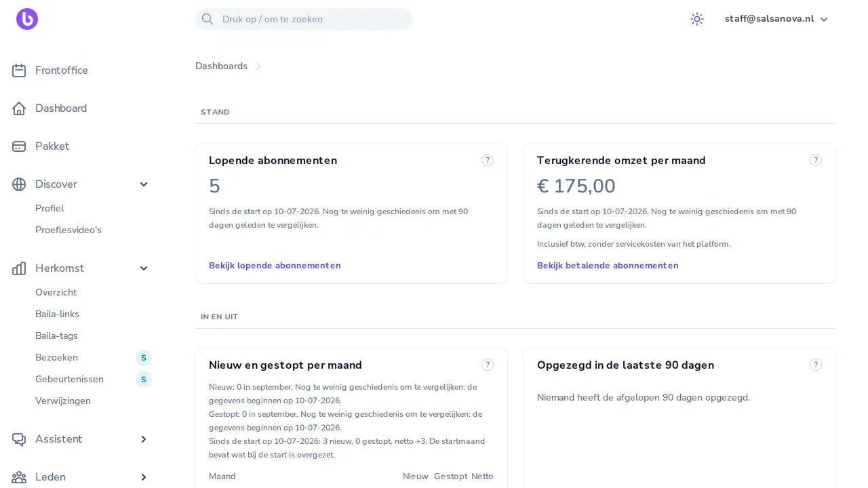Image resolution: width=868 pixels, height=488 pixels.
Task: Open help for Opgezegd in laatste 90 dagen
Action: pyautogui.click(x=816, y=365)
